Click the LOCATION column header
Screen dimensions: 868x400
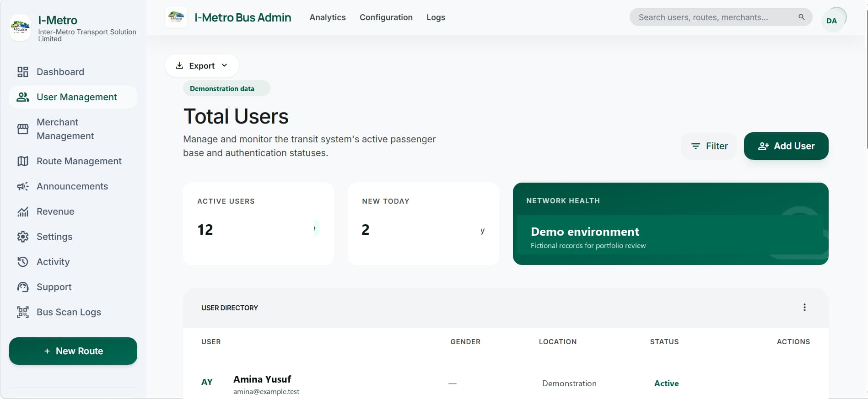point(558,342)
